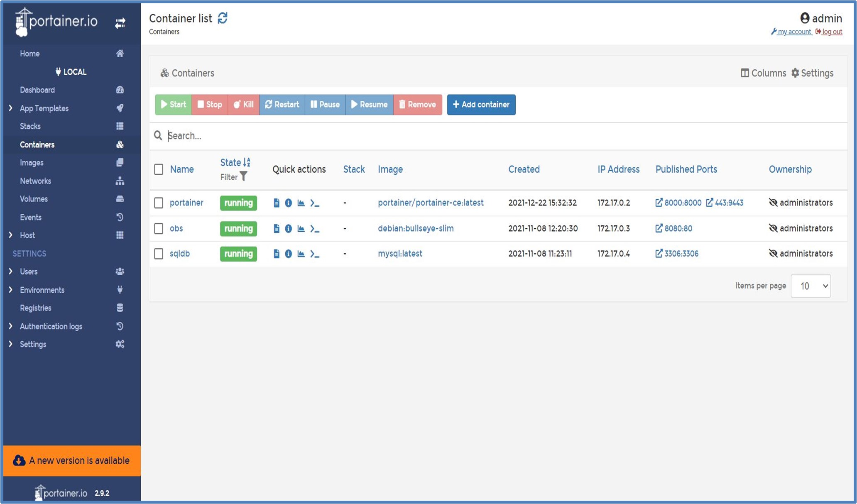Open exec console icon for portainer container
This screenshot has width=857, height=504.
315,203
